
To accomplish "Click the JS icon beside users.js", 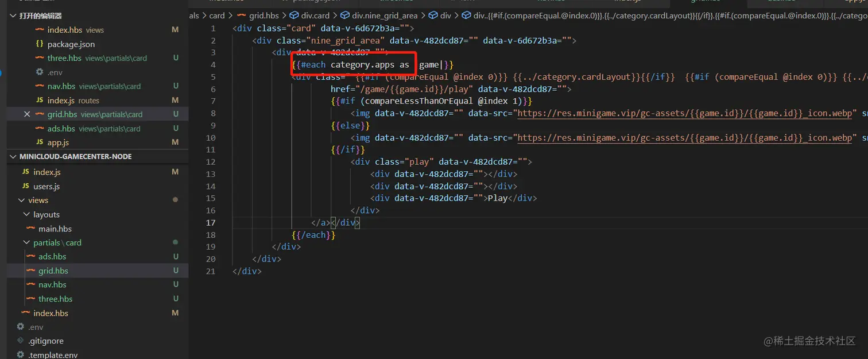I will click(25, 186).
